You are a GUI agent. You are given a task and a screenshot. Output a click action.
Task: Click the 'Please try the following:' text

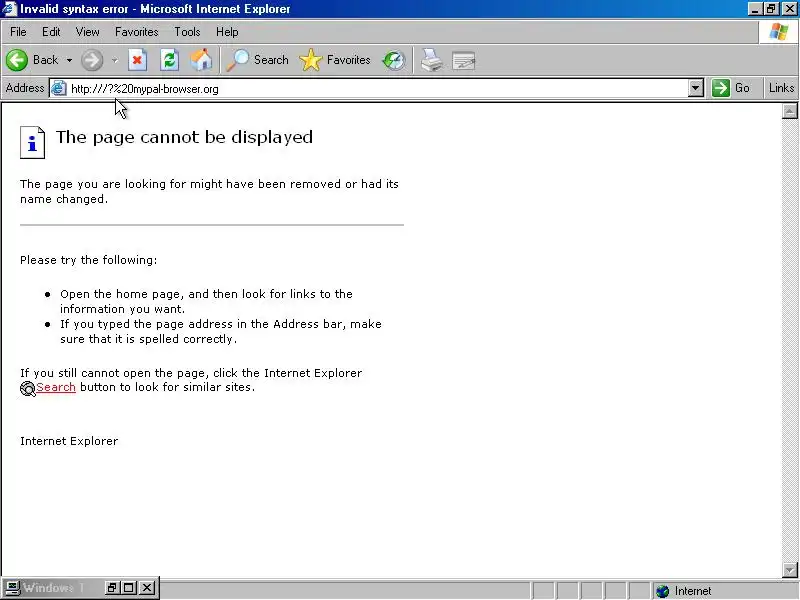pyautogui.click(x=89, y=260)
